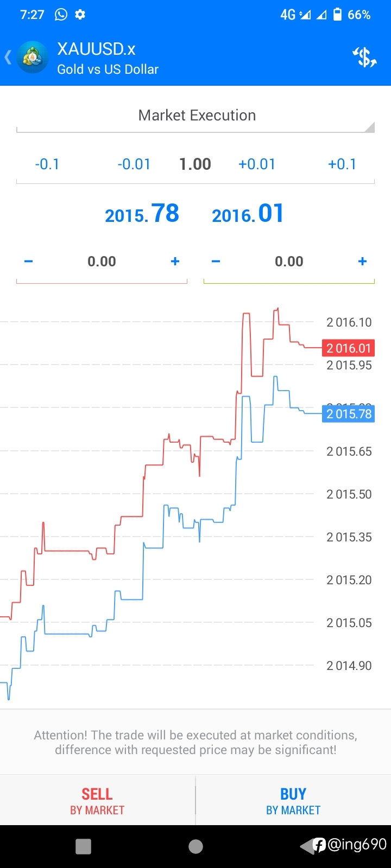This screenshot has width=391, height=868.
Task: Tap BUY BY MARKET button
Action: 293,801
